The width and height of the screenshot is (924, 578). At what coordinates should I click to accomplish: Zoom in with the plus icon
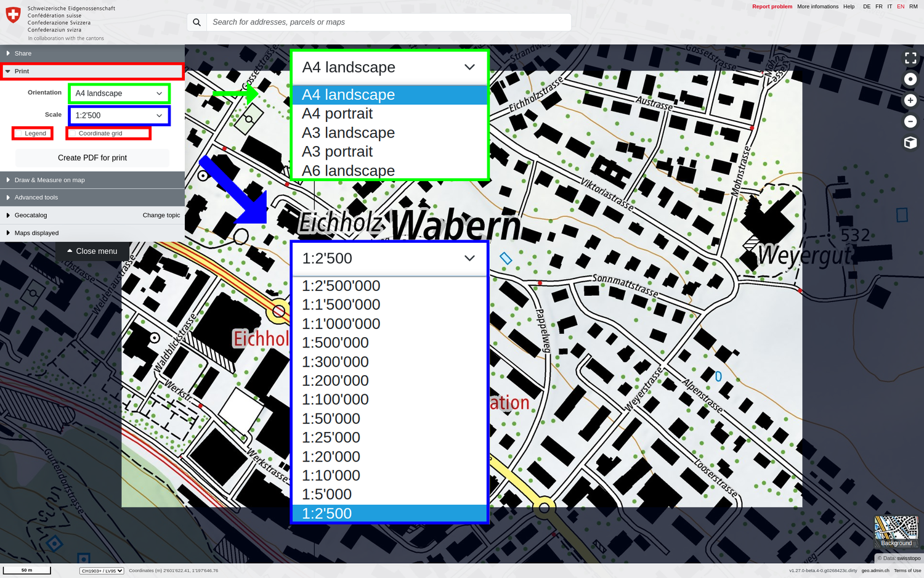point(910,100)
